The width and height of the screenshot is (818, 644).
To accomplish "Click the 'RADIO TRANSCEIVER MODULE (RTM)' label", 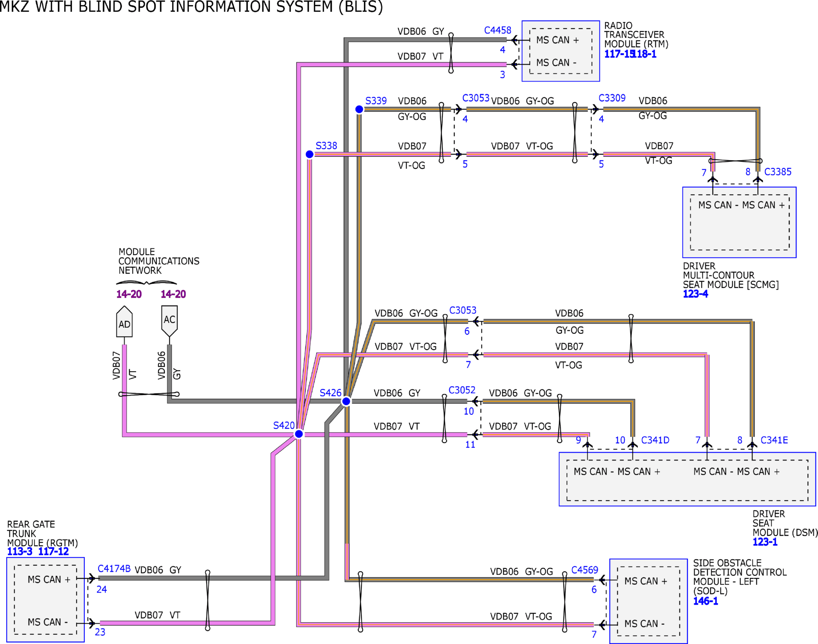I will pyautogui.click(x=636, y=35).
